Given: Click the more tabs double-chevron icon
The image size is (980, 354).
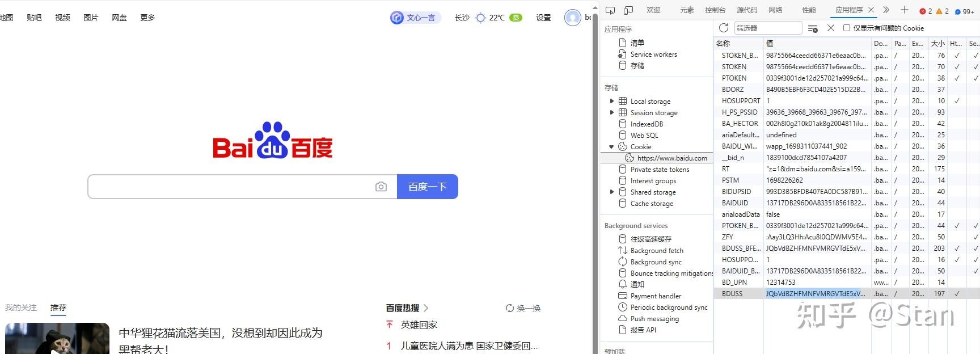Looking at the screenshot, I should click(886, 10).
